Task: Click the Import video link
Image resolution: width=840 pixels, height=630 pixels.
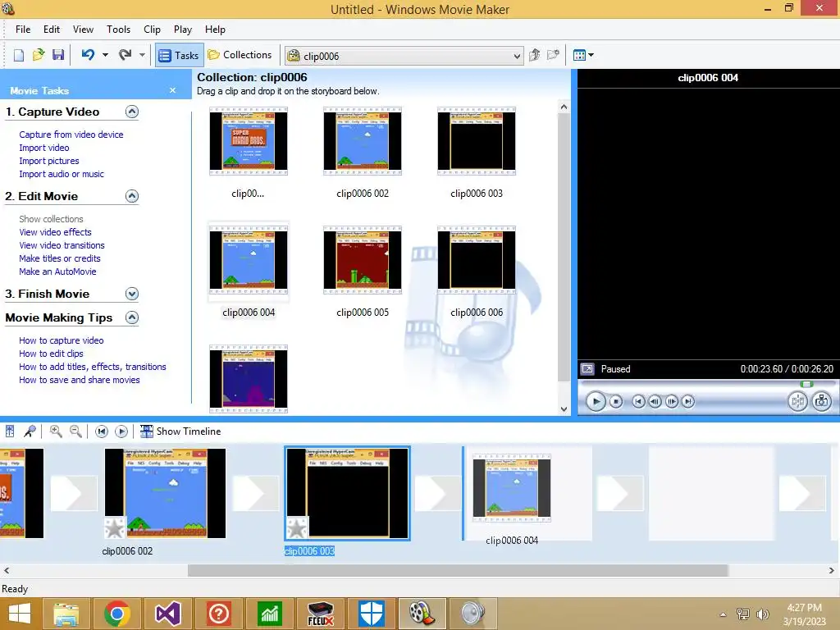Action: coord(44,148)
